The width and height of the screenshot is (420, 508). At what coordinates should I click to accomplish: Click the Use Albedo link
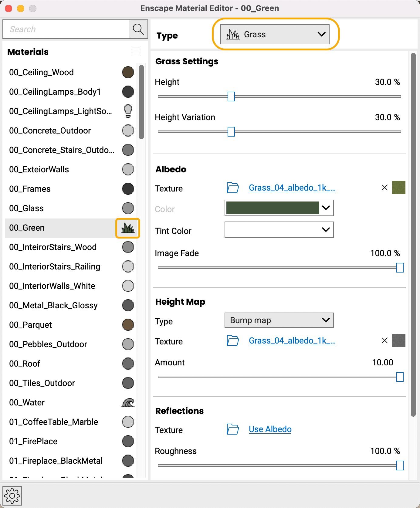(270, 429)
